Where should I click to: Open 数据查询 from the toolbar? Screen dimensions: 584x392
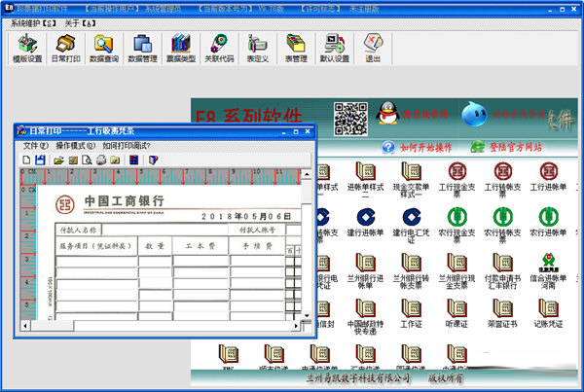click(103, 46)
